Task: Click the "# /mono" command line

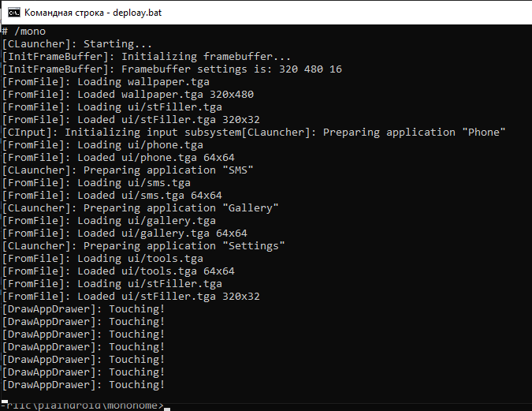Action: (x=24, y=32)
